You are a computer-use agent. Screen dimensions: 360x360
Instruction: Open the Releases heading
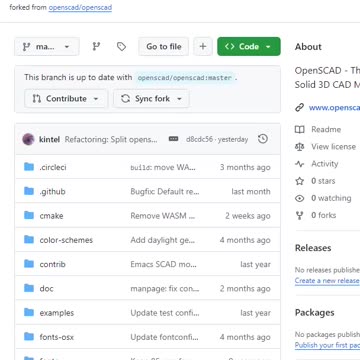pyautogui.click(x=313, y=248)
